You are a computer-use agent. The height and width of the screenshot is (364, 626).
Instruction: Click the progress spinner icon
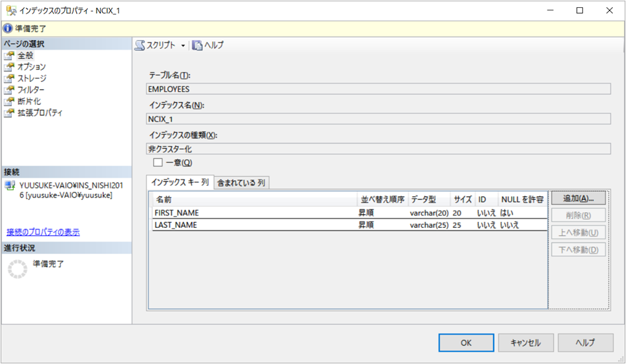click(x=18, y=268)
